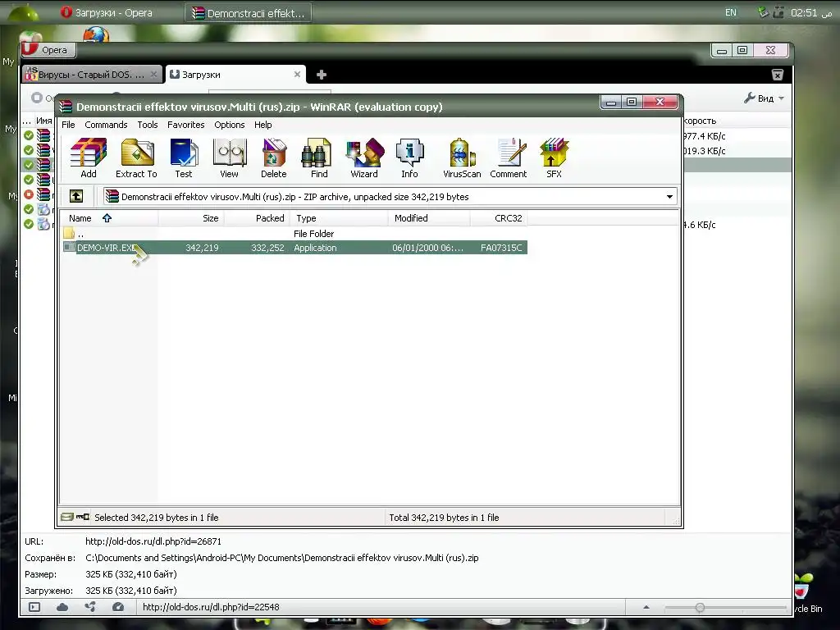This screenshot has width=840, height=630.
Task: Click the download URL old-dos.ru/dl.php?id=26871
Action: click(153, 541)
